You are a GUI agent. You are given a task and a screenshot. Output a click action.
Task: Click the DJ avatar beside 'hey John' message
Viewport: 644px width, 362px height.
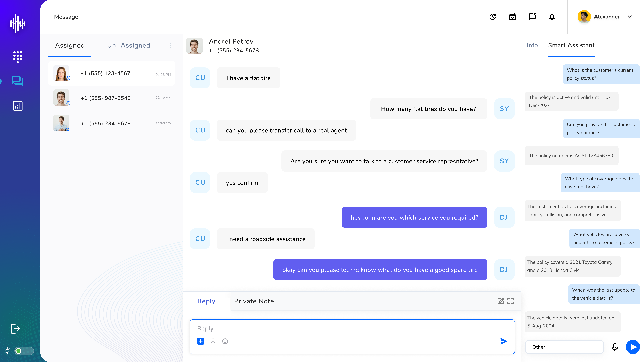point(504,217)
